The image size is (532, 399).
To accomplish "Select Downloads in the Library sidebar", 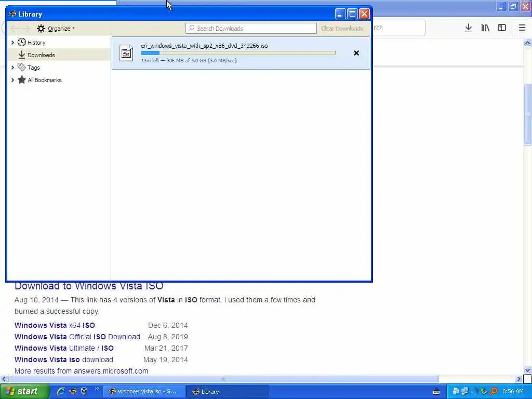I will [41, 55].
